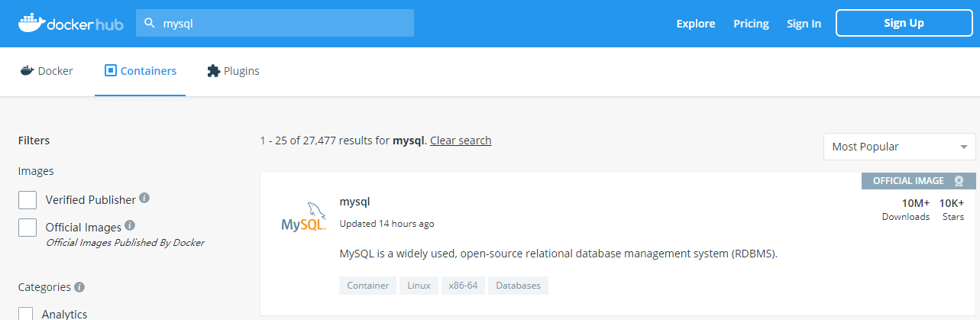
Task: Open the Most Popular sort dropdown
Action: pos(900,147)
